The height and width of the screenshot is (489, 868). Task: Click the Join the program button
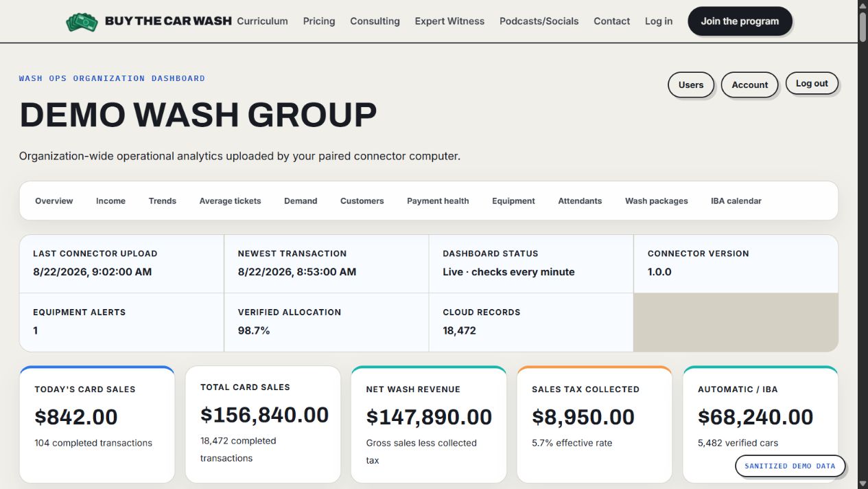tap(740, 21)
